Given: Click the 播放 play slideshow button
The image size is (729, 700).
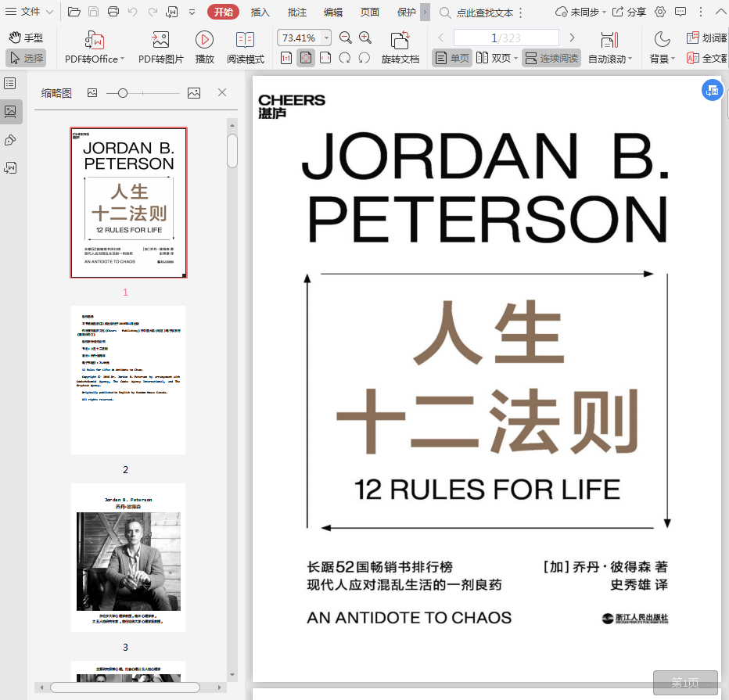Looking at the screenshot, I should pyautogui.click(x=205, y=47).
